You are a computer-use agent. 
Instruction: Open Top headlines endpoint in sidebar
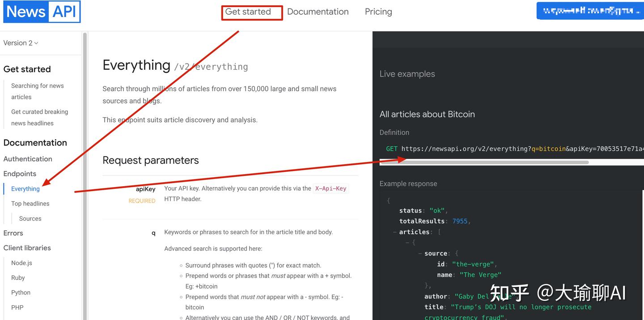30,204
